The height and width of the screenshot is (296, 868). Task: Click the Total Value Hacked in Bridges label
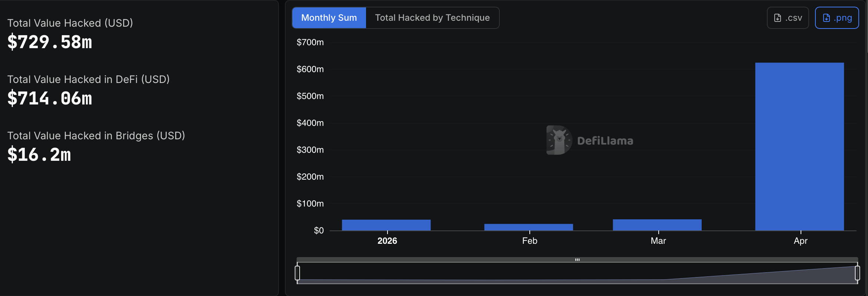pos(96,136)
